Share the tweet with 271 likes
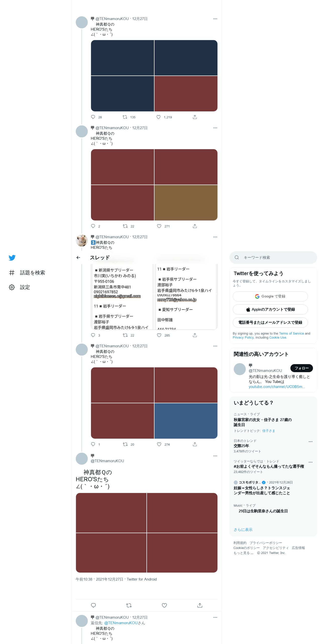 coord(195,226)
